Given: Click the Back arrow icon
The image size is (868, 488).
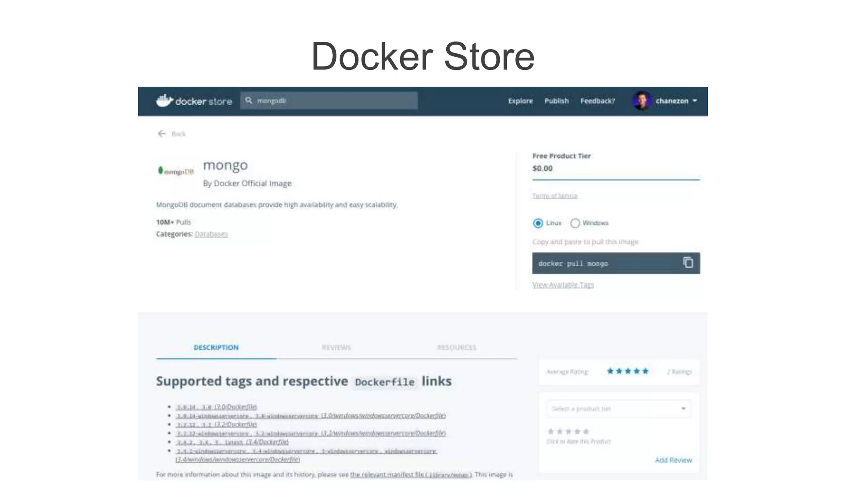Looking at the screenshot, I should tap(161, 134).
